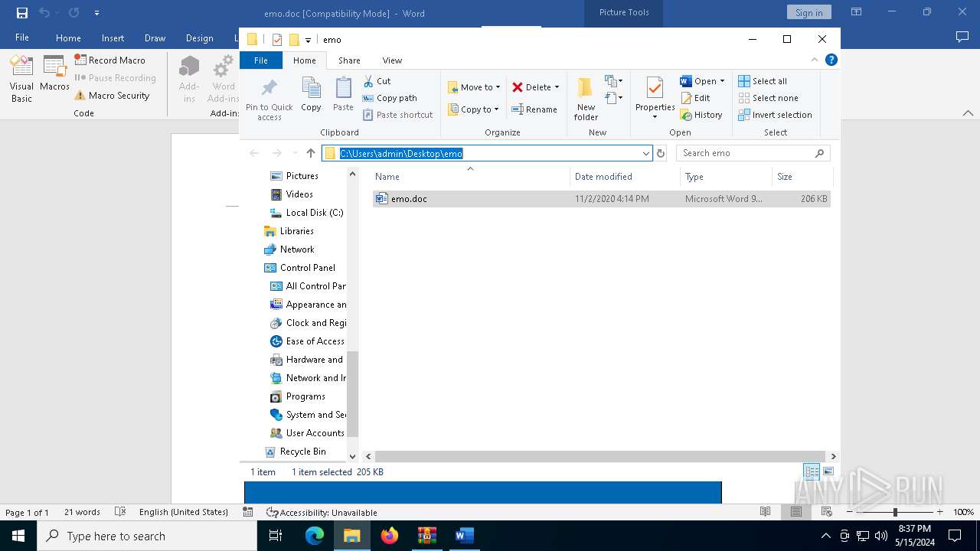The height and width of the screenshot is (551, 980).
Task: Click Sign in button in Word
Action: click(808, 12)
